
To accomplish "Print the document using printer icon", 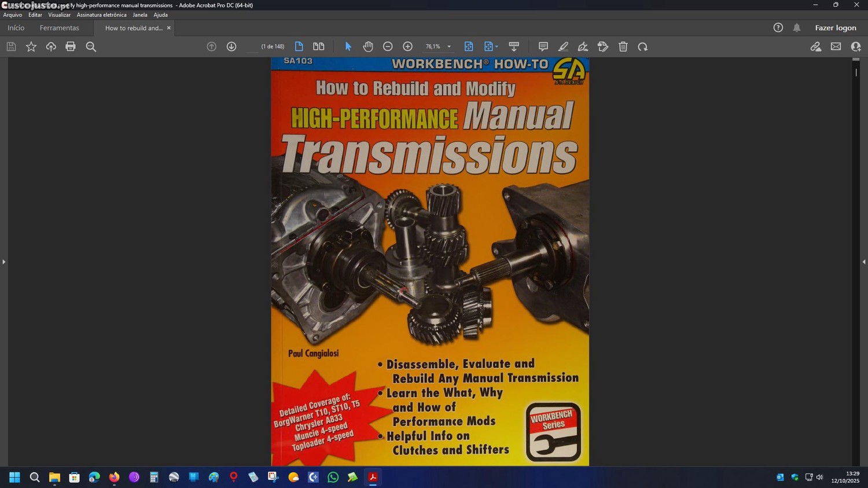I will tap(71, 47).
